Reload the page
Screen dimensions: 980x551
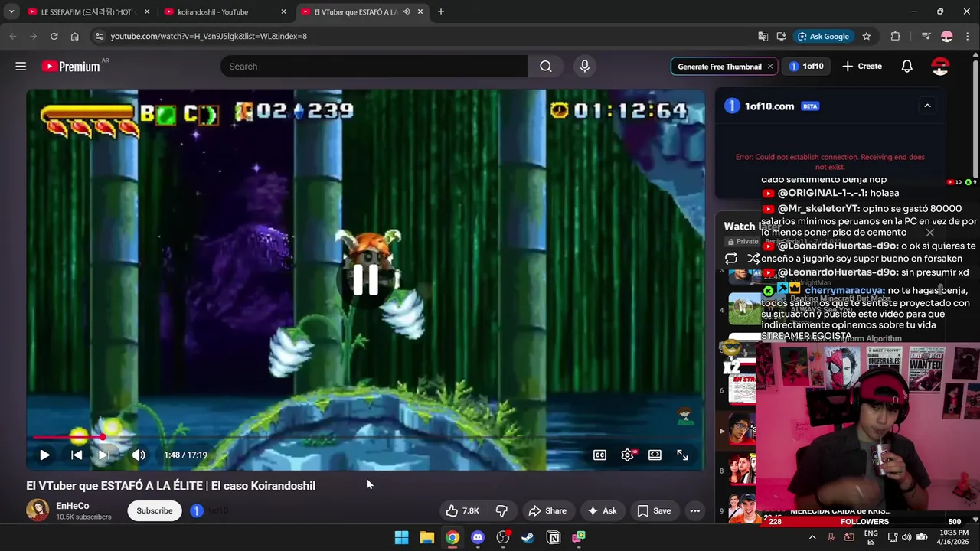(54, 36)
